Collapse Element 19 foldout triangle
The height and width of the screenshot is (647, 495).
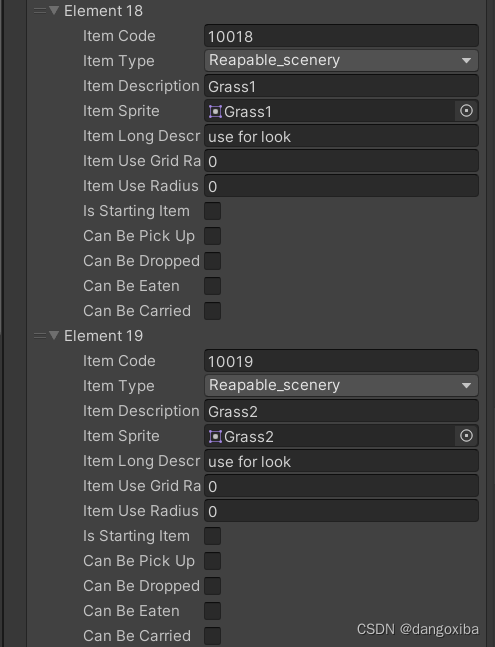[x=54, y=335]
